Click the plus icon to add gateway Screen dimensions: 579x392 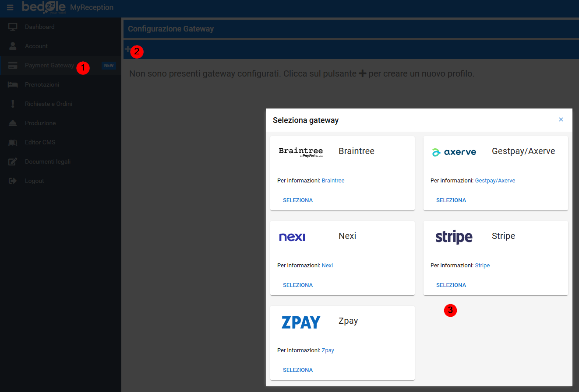tap(127, 49)
